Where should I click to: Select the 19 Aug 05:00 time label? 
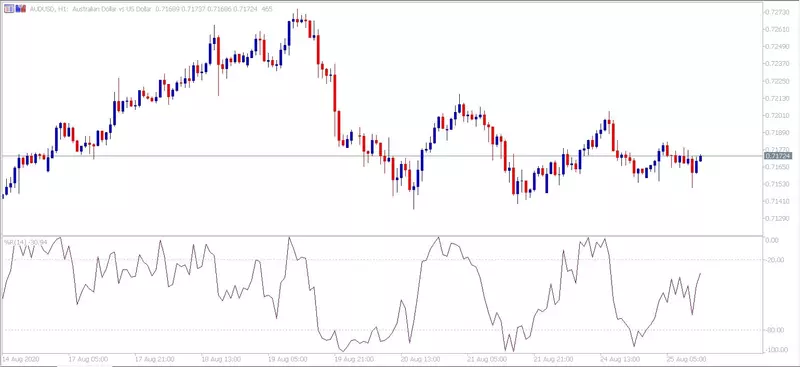point(288,359)
